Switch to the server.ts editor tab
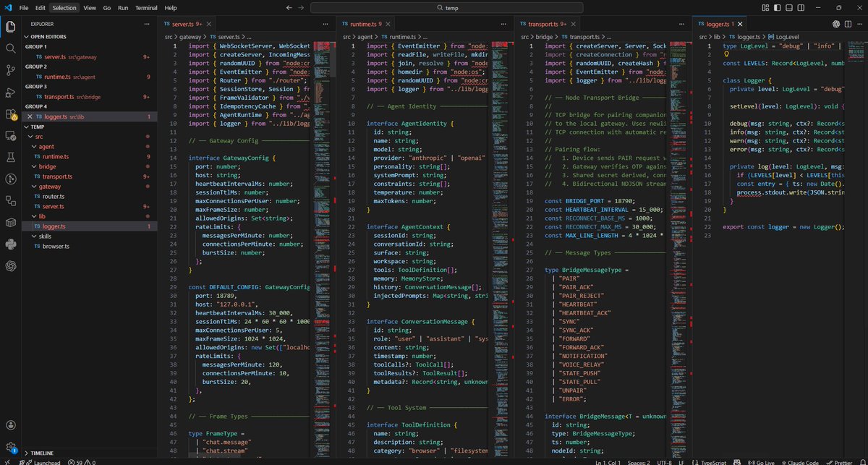The height and width of the screenshot is (465, 868). (186, 24)
